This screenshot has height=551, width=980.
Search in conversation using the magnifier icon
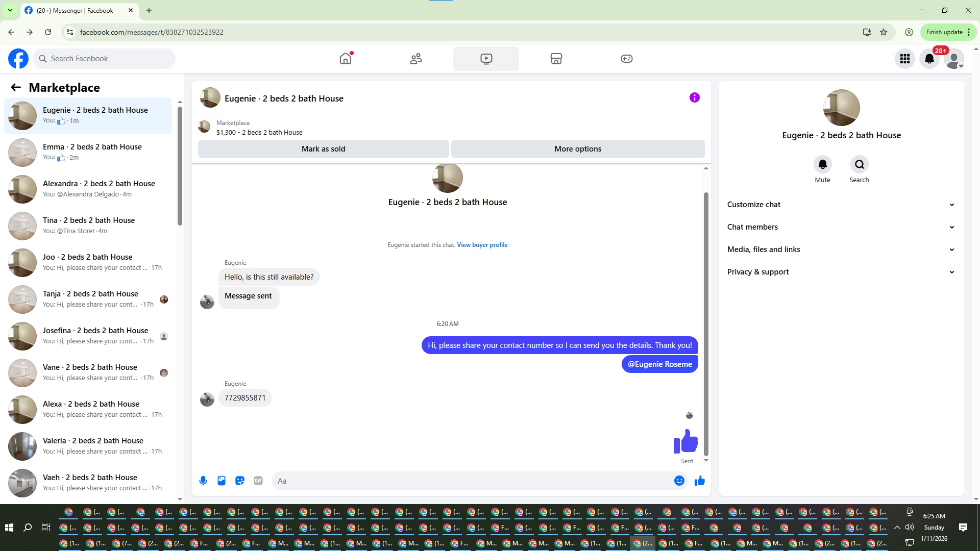tap(859, 164)
